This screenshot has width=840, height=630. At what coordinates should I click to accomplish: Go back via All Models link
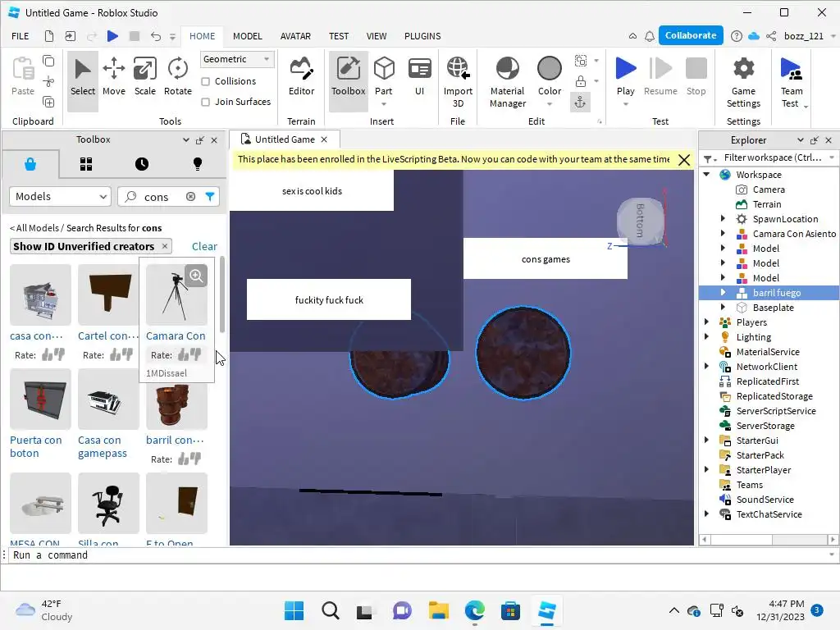coord(34,228)
